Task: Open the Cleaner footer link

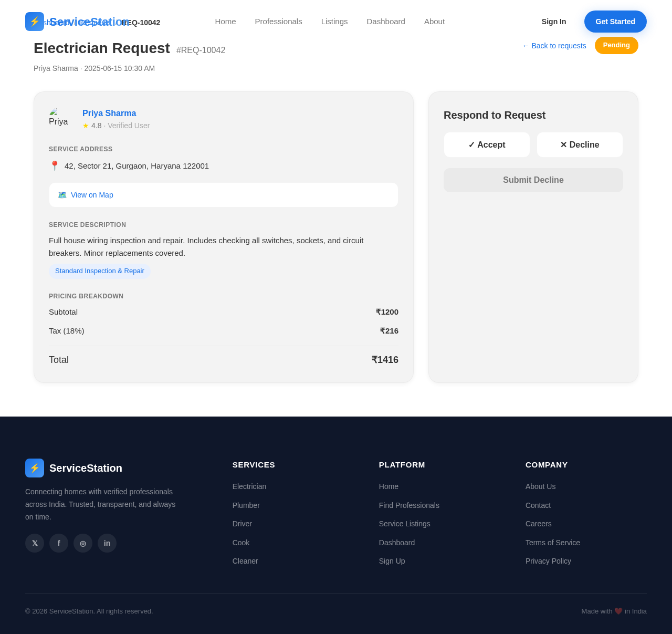Action: click(x=245, y=561)
